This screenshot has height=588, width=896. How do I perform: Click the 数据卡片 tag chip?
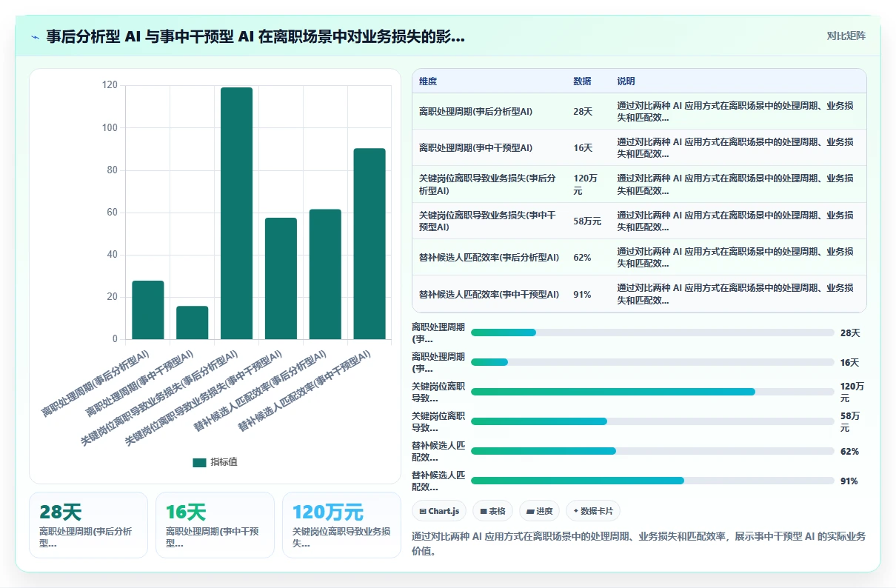(593, 511)
